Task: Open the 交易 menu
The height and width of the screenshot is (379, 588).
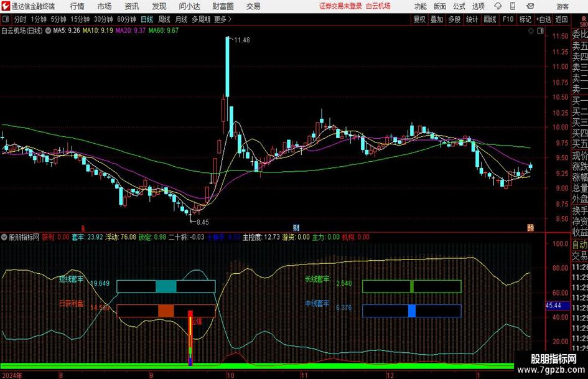Action: click(253, 6)
